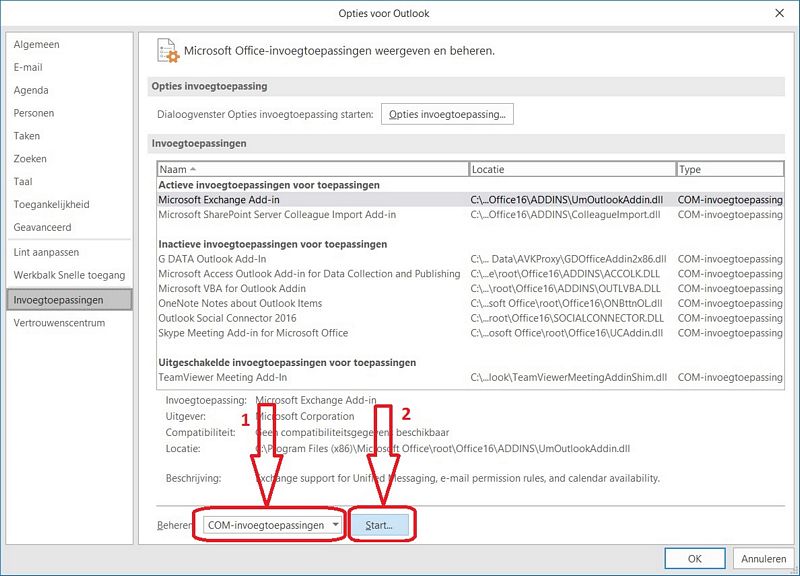Switch to the E-mail options category

(28, 67)
